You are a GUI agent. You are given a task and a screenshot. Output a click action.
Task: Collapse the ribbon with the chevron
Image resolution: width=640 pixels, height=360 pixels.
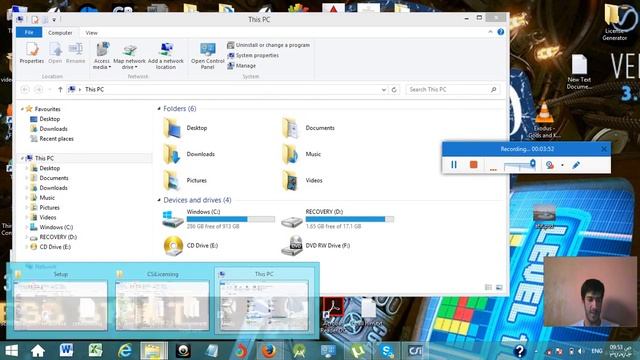click(490, 32)
